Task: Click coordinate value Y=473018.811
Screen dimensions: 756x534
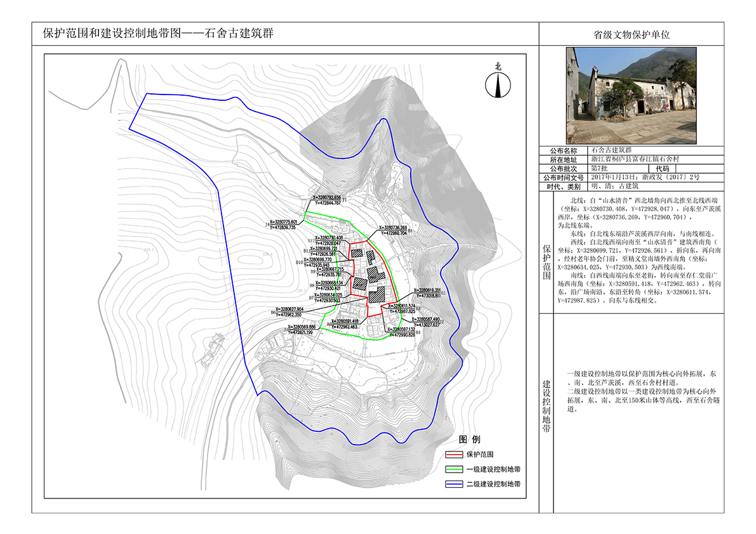Action: click(x=427, y=296)
